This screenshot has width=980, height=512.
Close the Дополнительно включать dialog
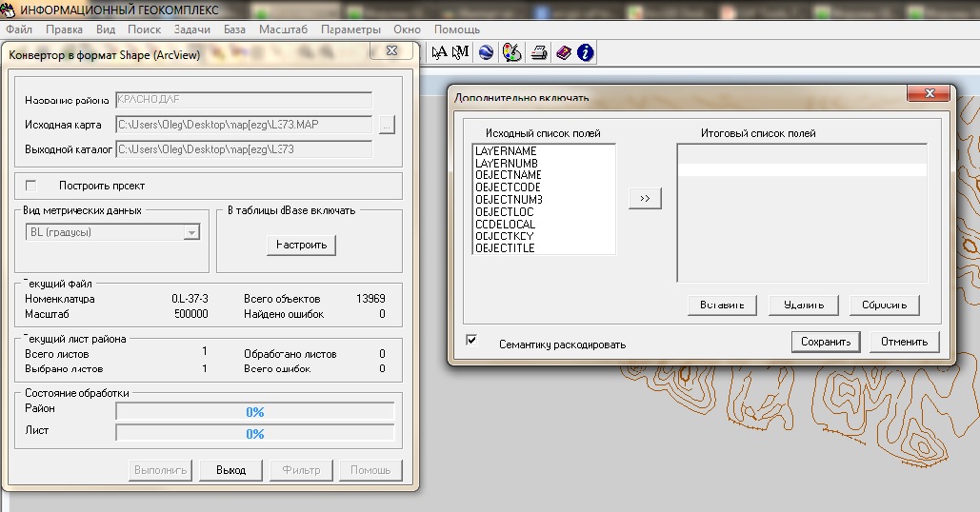tap(930, 93)
